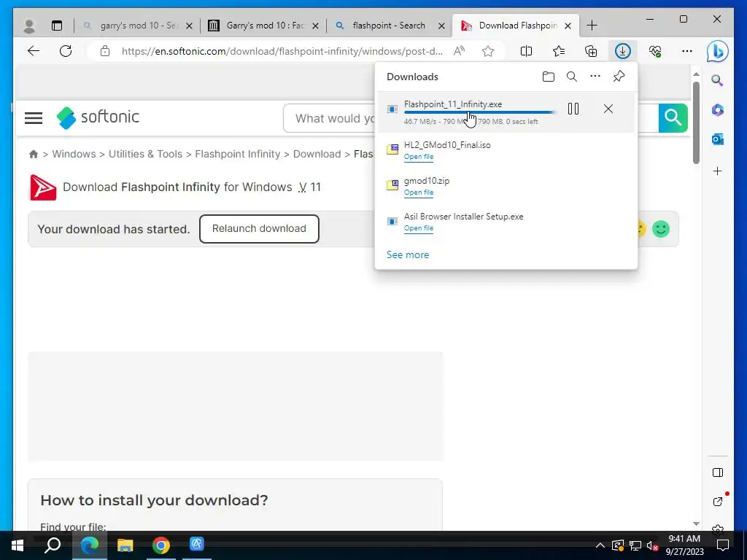747x560 pixels.
Task: Select the Flashpoint_11_Infinity.exe file name
Action: click(x=453, y=104)
